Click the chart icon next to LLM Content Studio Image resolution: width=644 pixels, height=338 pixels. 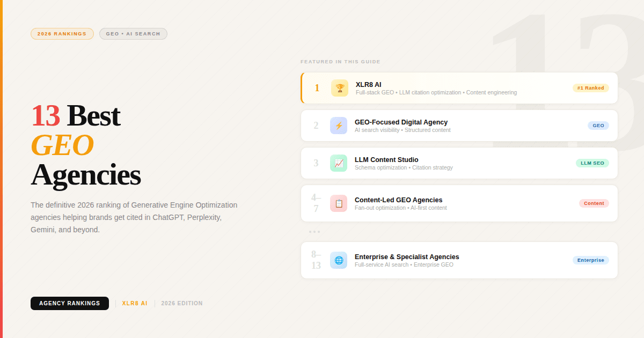[339, 163]
